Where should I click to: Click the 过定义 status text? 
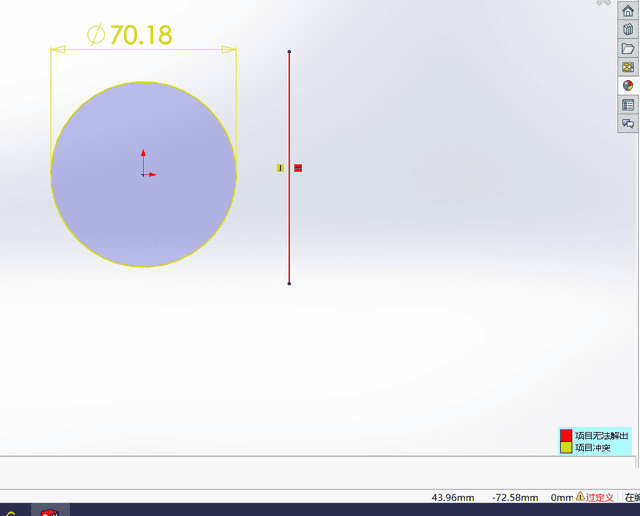pyautogui.click(x=599, y=497)
